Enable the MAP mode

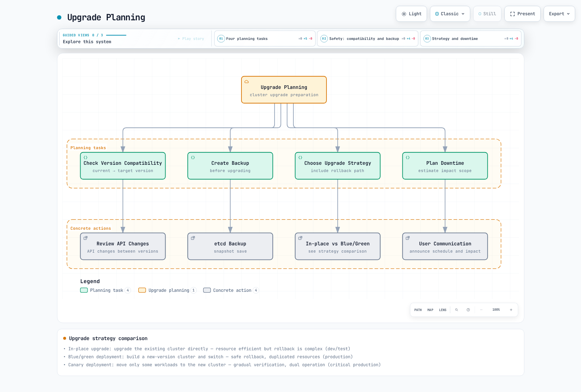pos(430,310)
